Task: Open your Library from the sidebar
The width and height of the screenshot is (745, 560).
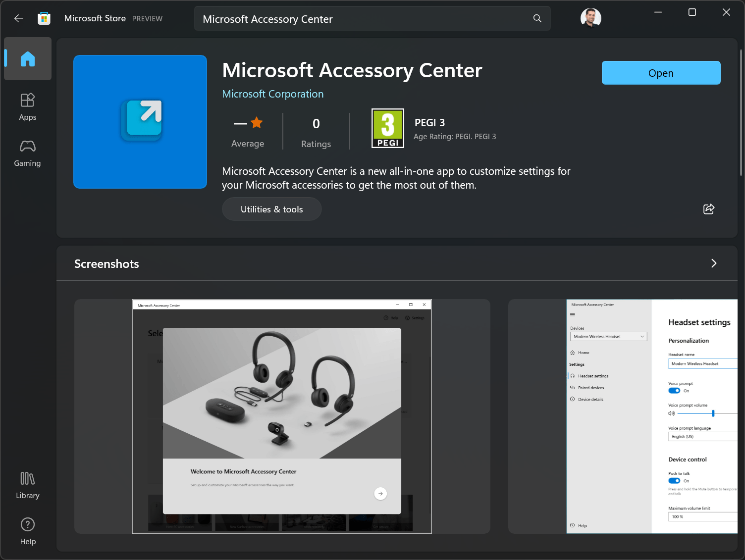Action: pos(27,484)
